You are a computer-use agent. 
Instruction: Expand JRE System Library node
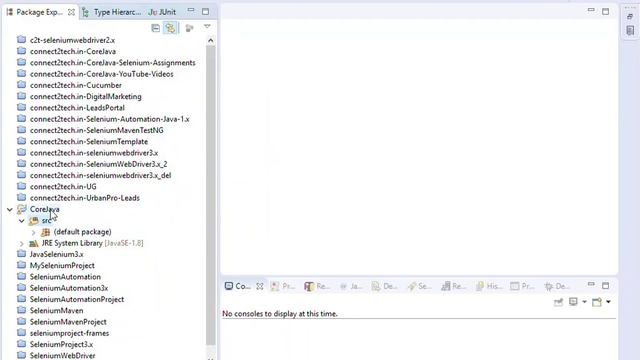click(x=22, y=243)
